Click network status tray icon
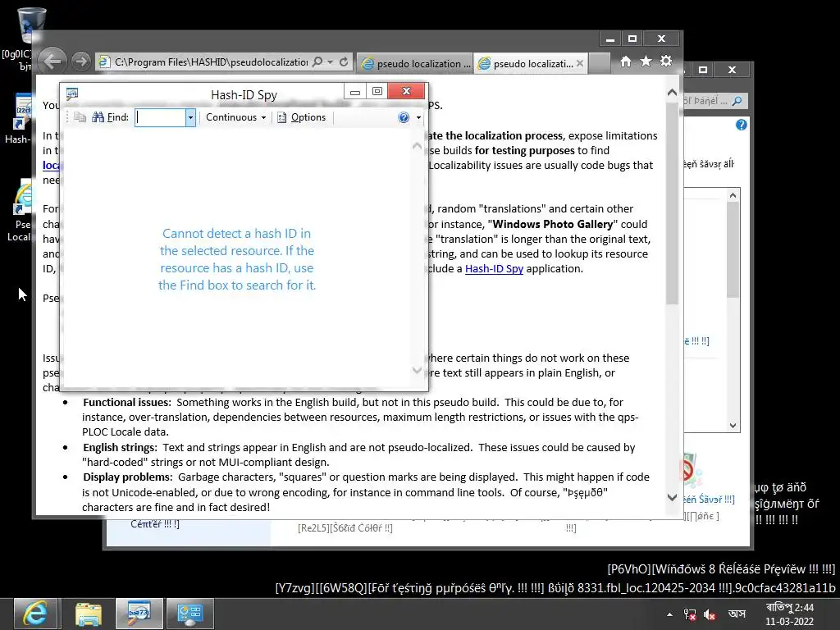The height and width of the screenshot is (630, 840). click(x=690, y=614)
